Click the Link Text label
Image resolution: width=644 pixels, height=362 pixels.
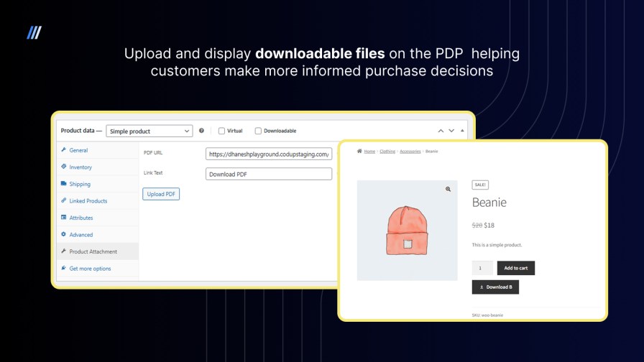click(x=153, y=173)
